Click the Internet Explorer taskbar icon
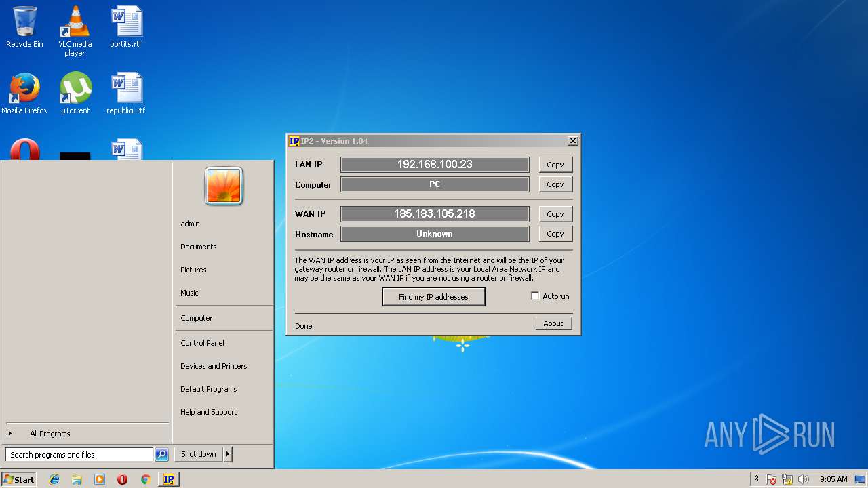Image resolution: width=868 pixels, height=488 pixels. click(x=54, y=479)
